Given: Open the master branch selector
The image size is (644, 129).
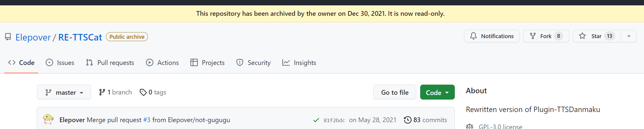Looking at the screenshot, I should [64, 92].
